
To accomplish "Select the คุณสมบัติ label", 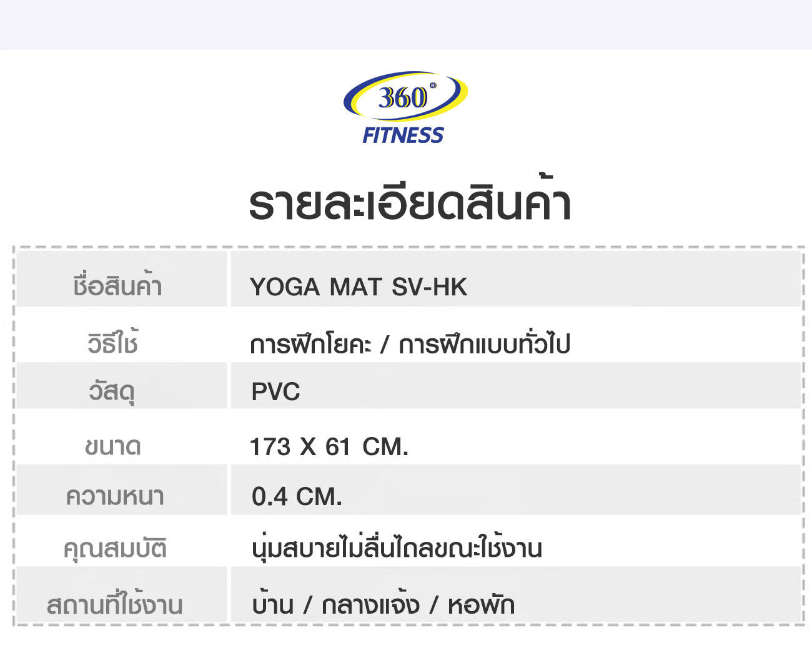I will (115, 549).
